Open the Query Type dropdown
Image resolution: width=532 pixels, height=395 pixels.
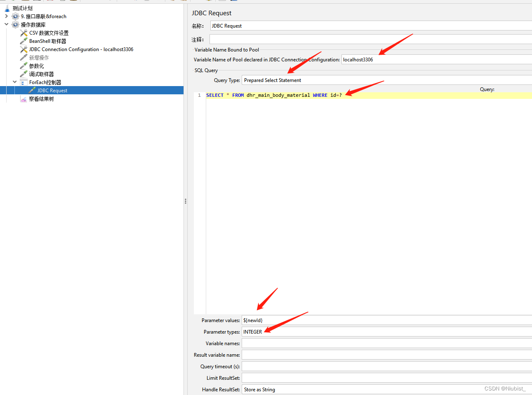pyautogui.click(x=387, y=80)
